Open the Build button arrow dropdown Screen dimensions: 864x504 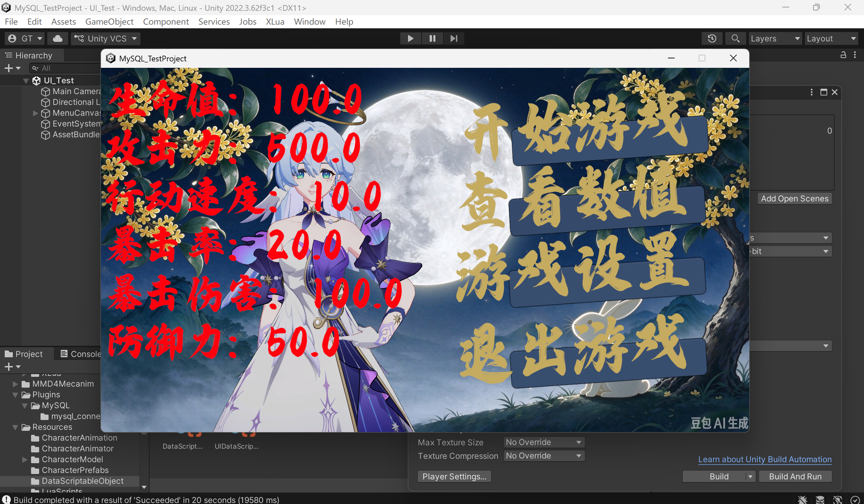tap(751, 477)
